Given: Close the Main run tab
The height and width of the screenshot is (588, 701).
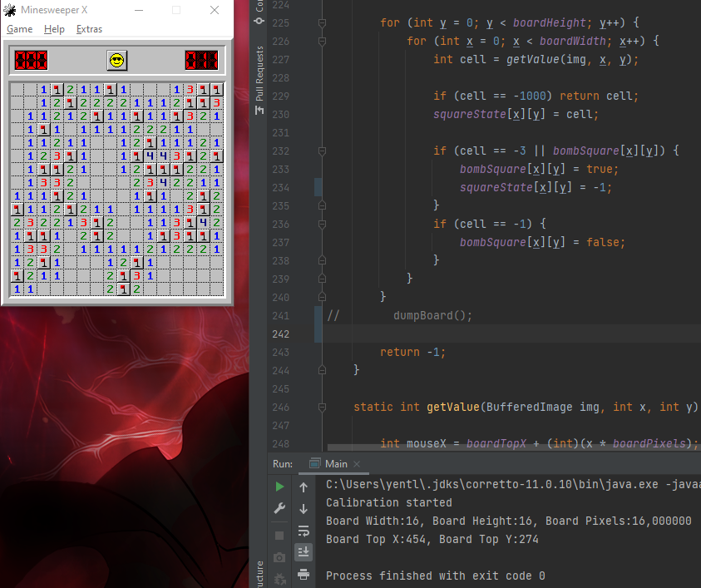Looking at the screenshot, I should (357, 464).
